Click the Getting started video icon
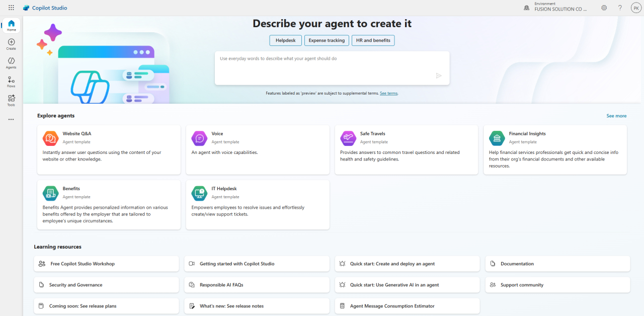644x316 pixels. [x=192, y=264]
